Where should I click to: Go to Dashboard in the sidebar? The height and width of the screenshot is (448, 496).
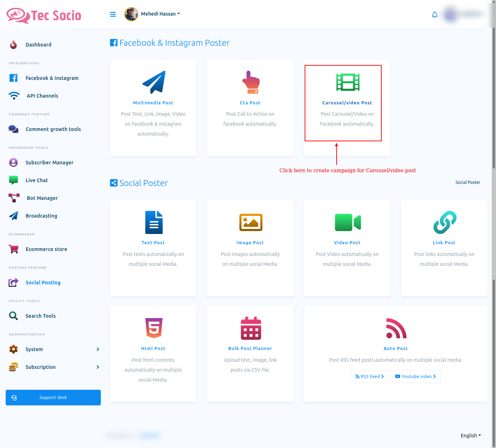[x=38, y=45]
